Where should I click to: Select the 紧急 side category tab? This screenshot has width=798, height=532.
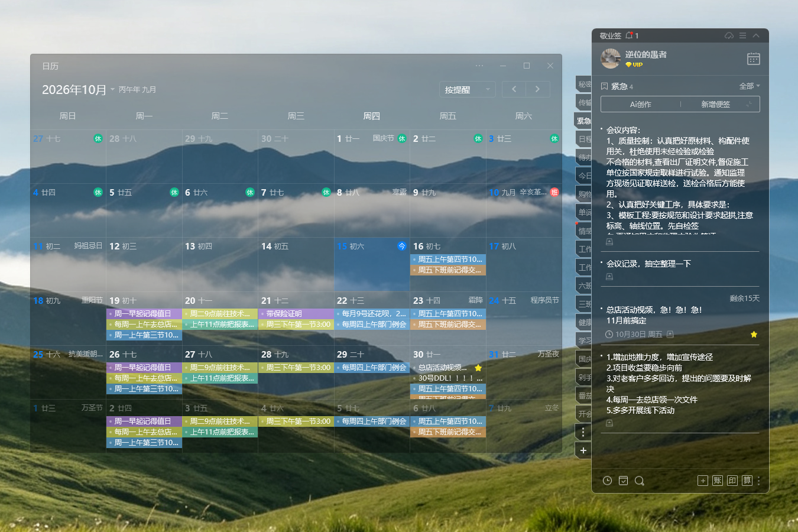[583, 121]
